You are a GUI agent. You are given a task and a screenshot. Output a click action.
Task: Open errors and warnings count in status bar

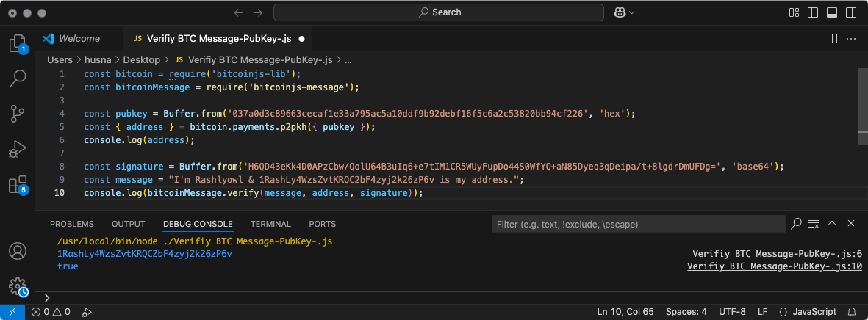pyautogui.click(x=51, y=312)
